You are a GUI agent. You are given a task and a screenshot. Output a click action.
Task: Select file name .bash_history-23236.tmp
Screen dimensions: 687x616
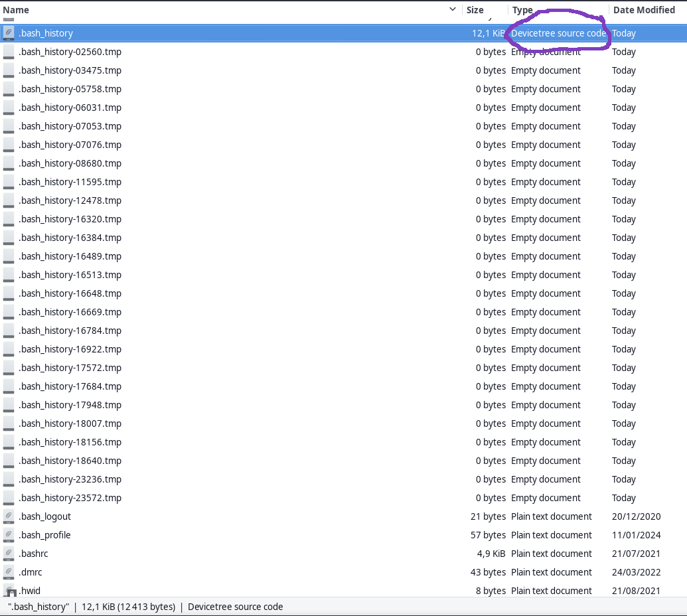70,479
